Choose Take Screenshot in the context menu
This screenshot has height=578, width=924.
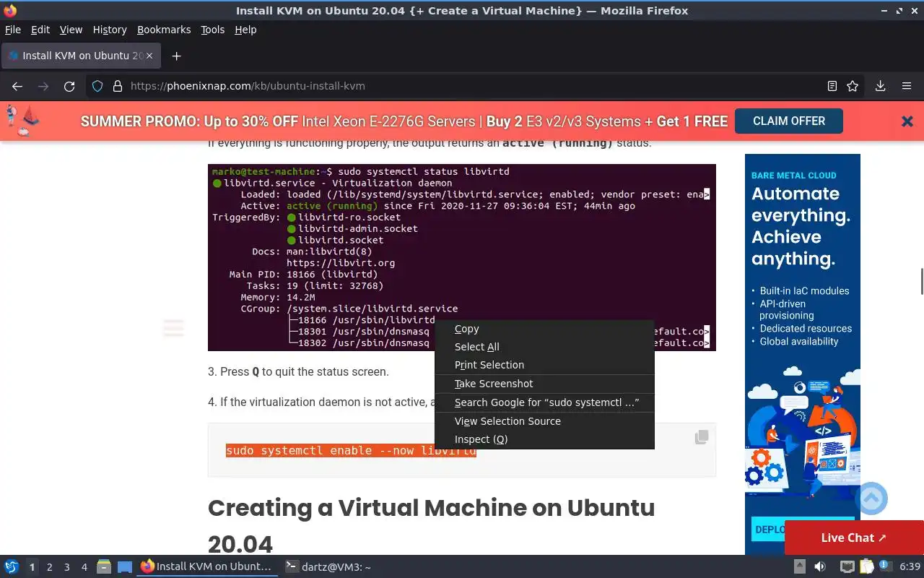point(544,384)
